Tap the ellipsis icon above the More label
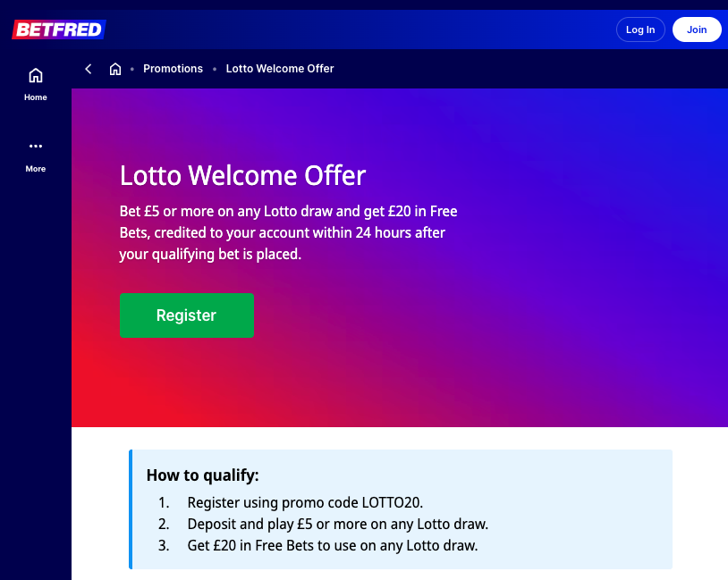This screenshot has height=580, width=728. (x=35, y=146)
